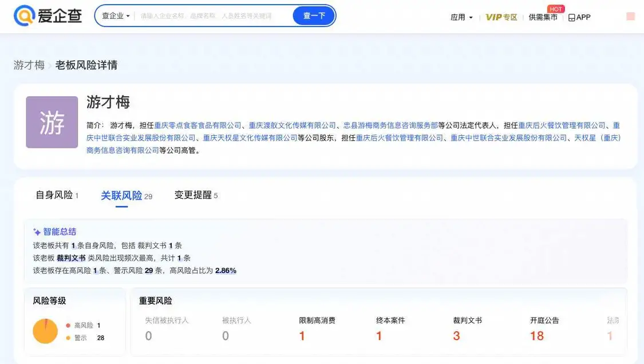Select the 警示 legend entry
Viewport: 644px width, 364px height.
[85, 338]
